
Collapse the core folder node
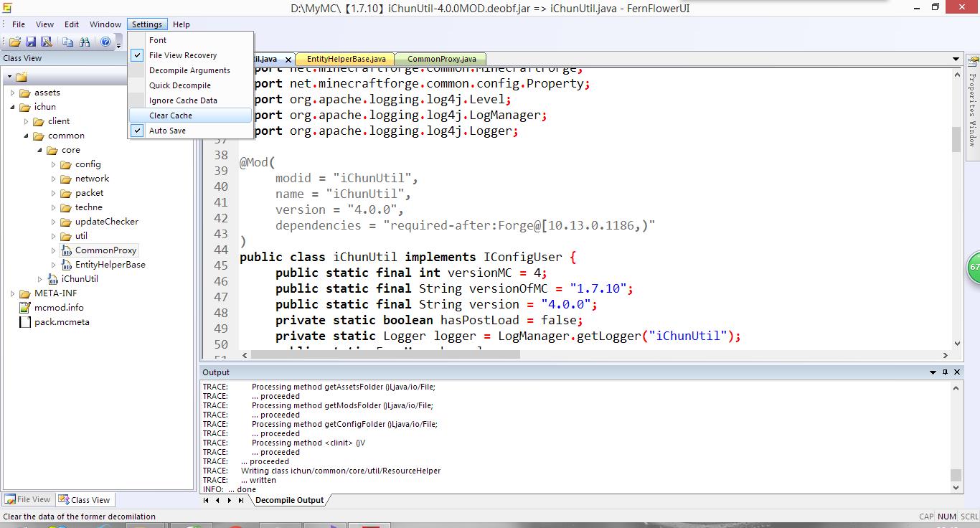[x=40, y=150]
